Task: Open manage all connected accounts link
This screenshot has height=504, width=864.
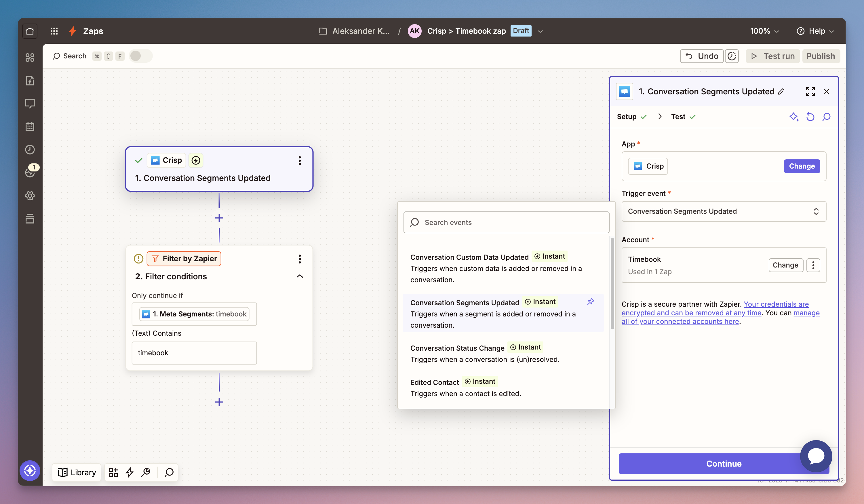Action: click(x=680, y=321)
